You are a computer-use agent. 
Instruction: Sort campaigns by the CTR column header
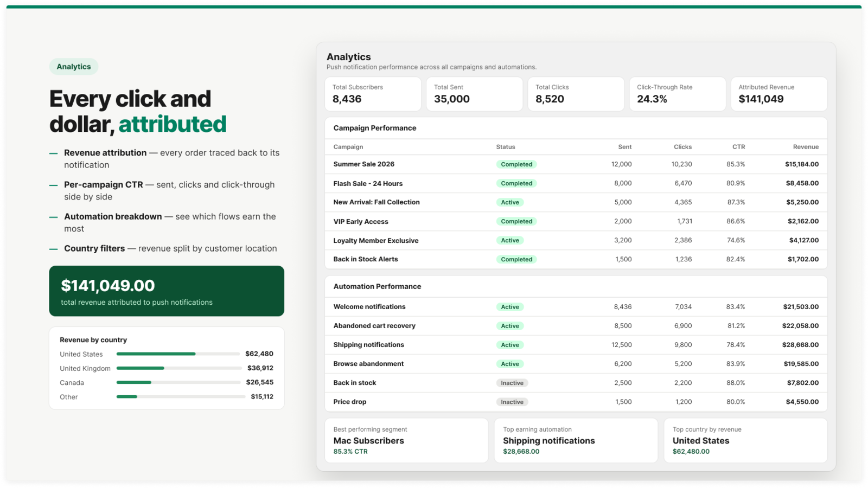[x=738, y=147]
